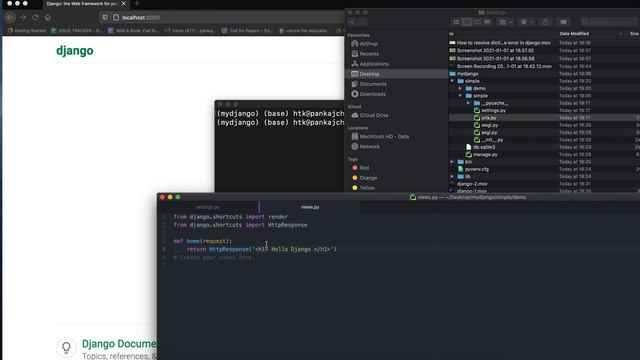The image size is (640, 360).
Task: Click the browser forward arrow
Action: click(x=23, y=18)
